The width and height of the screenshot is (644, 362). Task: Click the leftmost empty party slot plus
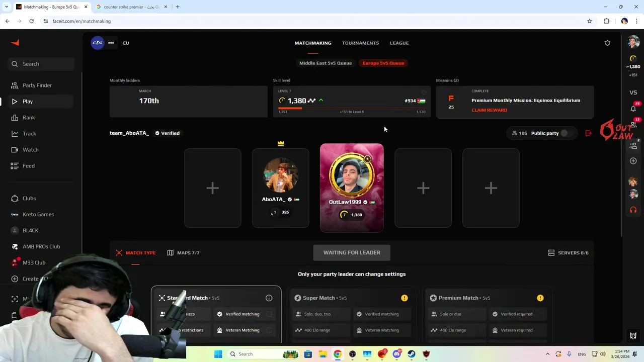coord(212,188)
